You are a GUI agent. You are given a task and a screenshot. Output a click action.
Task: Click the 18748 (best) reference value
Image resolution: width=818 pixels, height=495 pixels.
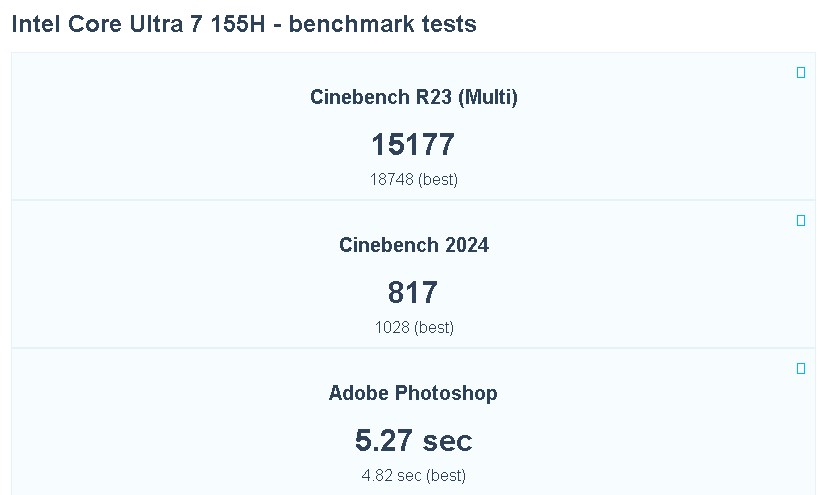pyautogui.click(x=413, y=180)
